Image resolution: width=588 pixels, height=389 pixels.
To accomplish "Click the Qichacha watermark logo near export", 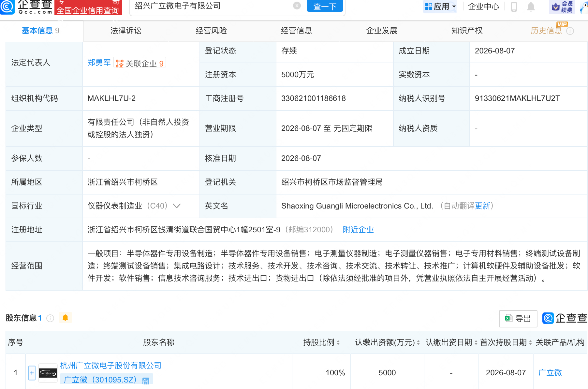I will coord(565,318).
